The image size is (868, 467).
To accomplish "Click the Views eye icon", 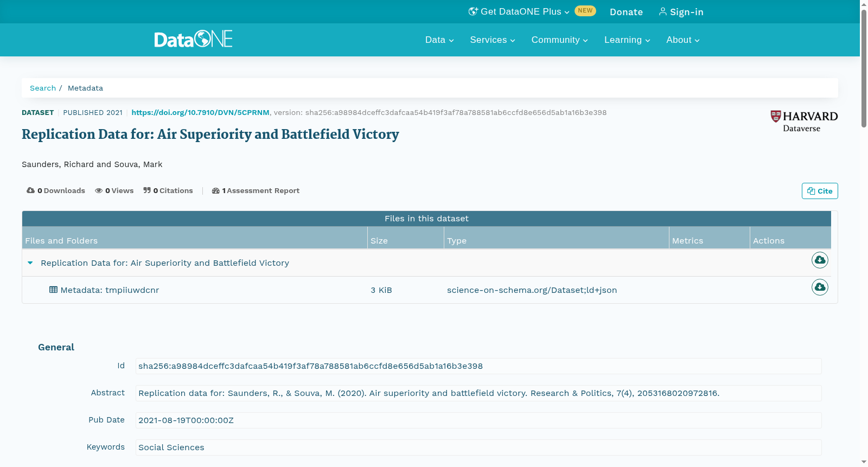I will point(99,190).
